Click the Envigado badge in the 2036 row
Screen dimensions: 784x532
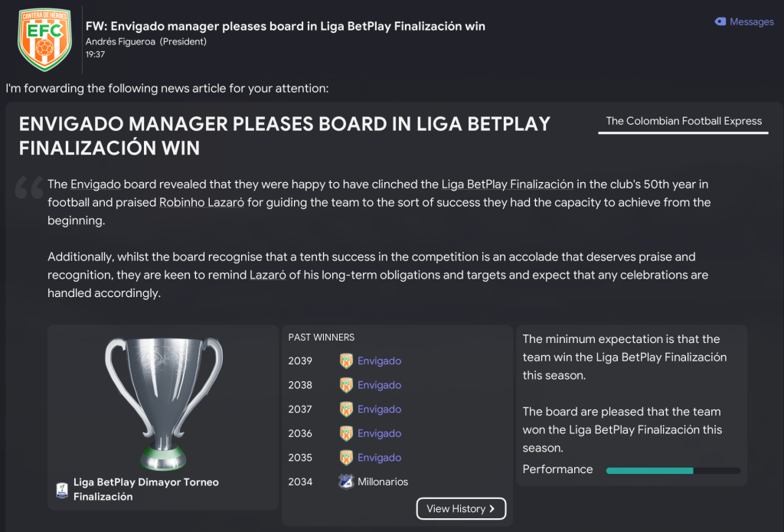(x=346, y=434)
